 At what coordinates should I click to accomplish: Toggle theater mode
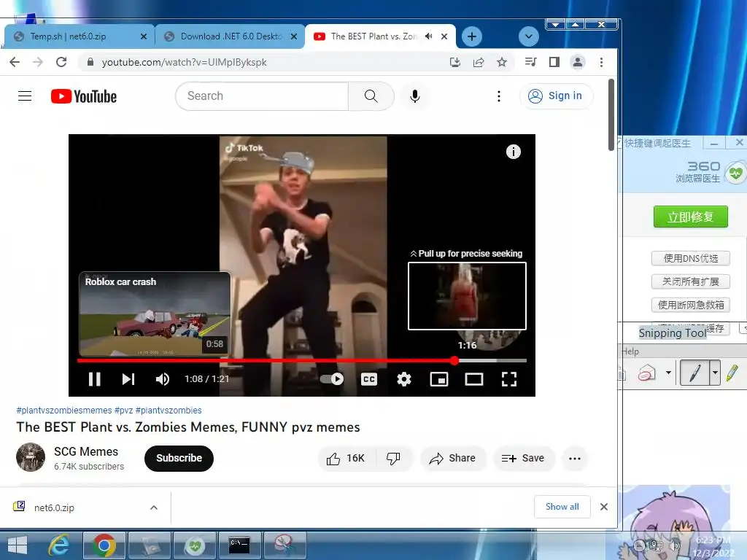tap(474, 379)
